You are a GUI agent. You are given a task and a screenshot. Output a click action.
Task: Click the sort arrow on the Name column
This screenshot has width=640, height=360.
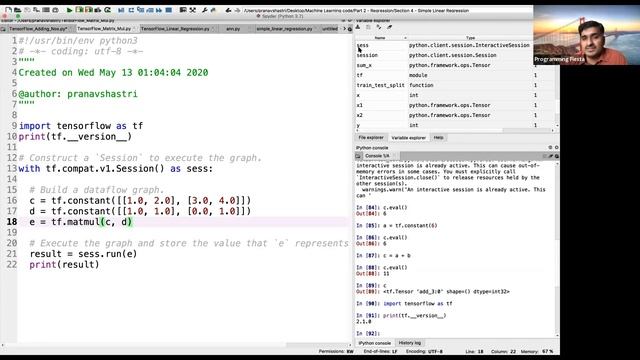[x=405, y=38]
